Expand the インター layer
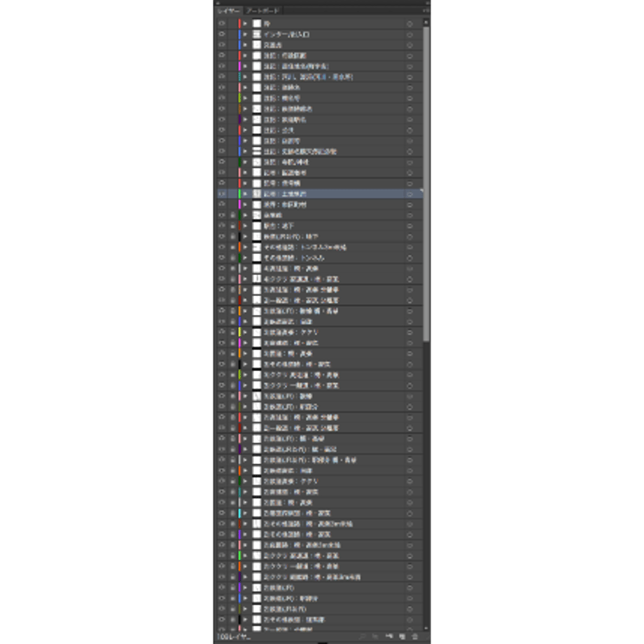Viewport: 644px width, 644px height. coord(245,34)
